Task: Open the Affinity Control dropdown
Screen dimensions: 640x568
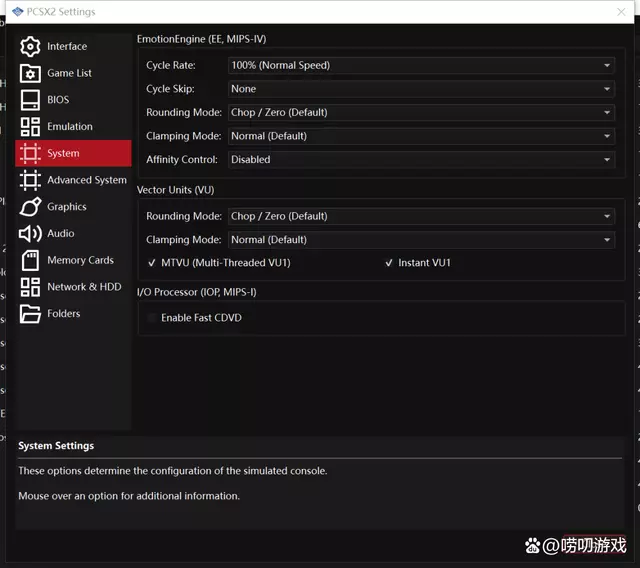Action: 421,160
